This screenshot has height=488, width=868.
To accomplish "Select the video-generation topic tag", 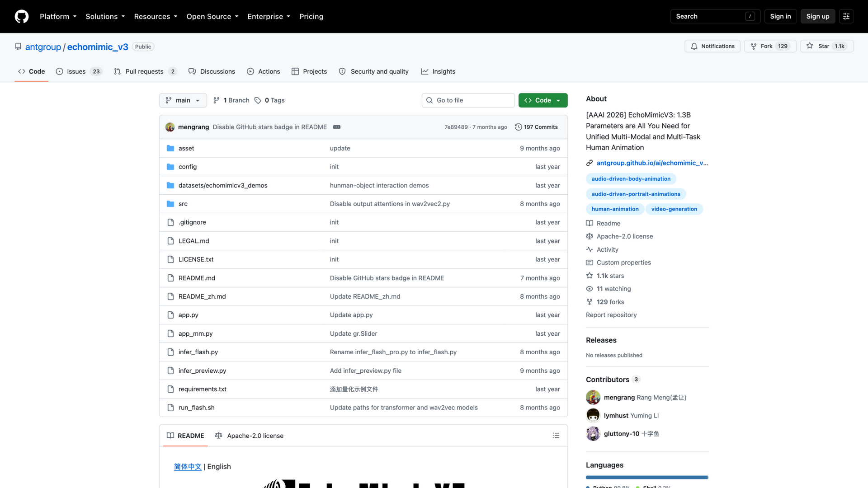I will tap(674, 209).
